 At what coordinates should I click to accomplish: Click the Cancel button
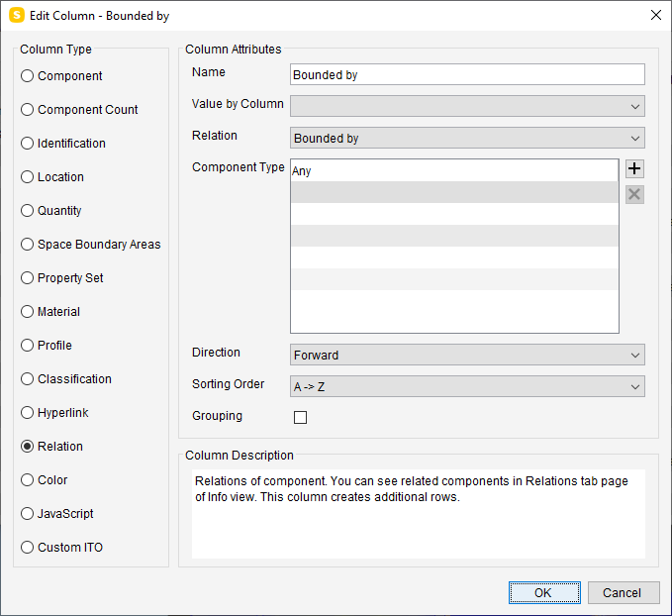tap(624, 593)
